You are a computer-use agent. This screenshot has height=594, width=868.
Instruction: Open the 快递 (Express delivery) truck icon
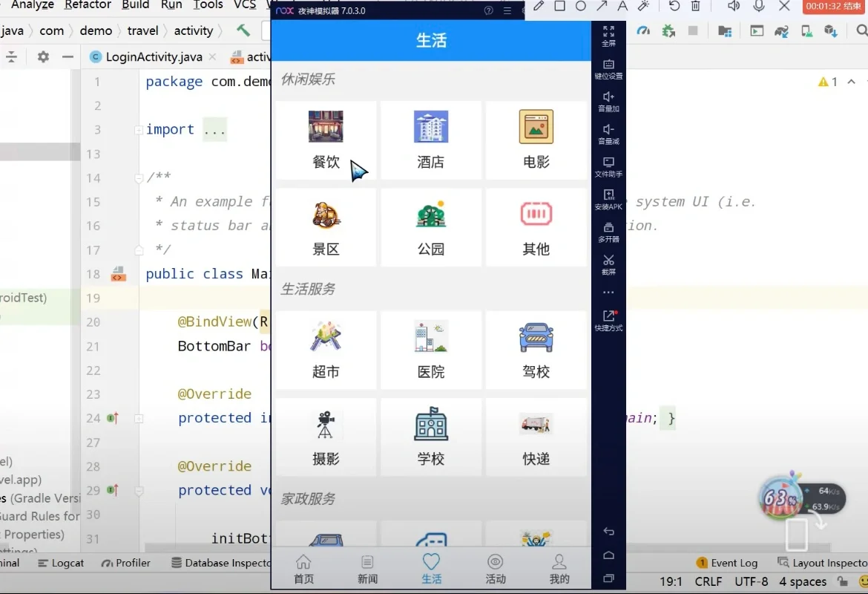point(536,423)
